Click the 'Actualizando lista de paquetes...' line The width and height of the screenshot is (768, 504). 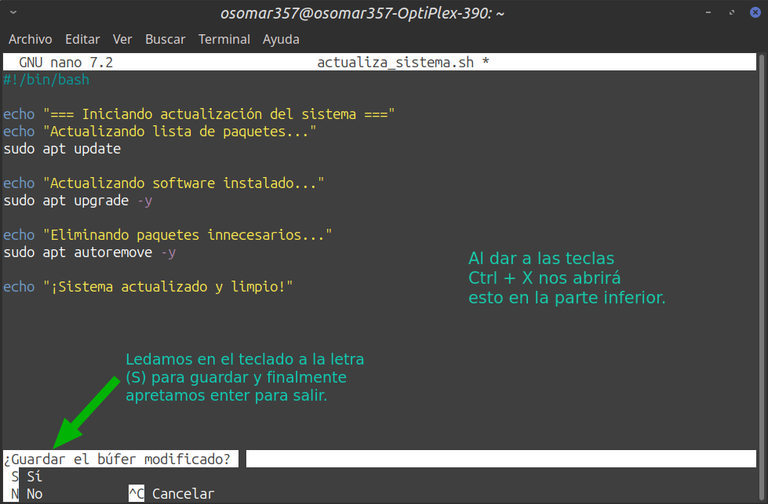pos(160,131)
